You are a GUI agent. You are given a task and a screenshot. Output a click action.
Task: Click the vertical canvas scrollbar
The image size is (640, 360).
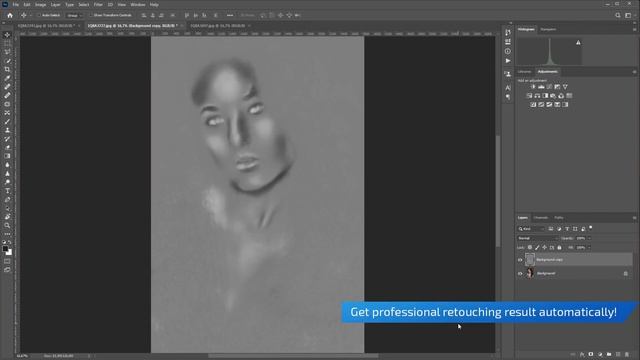pos(498,191)
